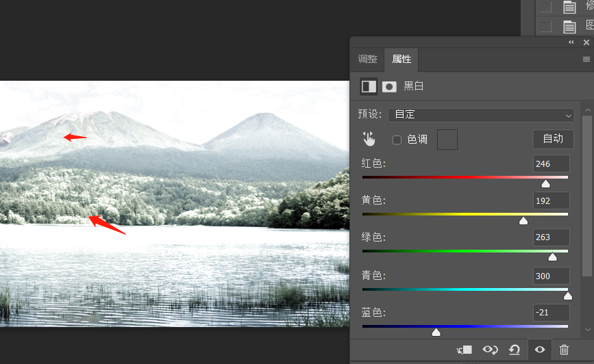Edit the Greens value field 263
This screenshot has height=364, width=594.
click(552, 237)
